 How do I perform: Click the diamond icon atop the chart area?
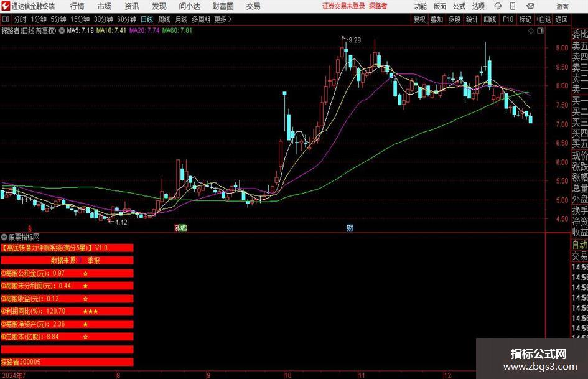click(x=531, y=31)
